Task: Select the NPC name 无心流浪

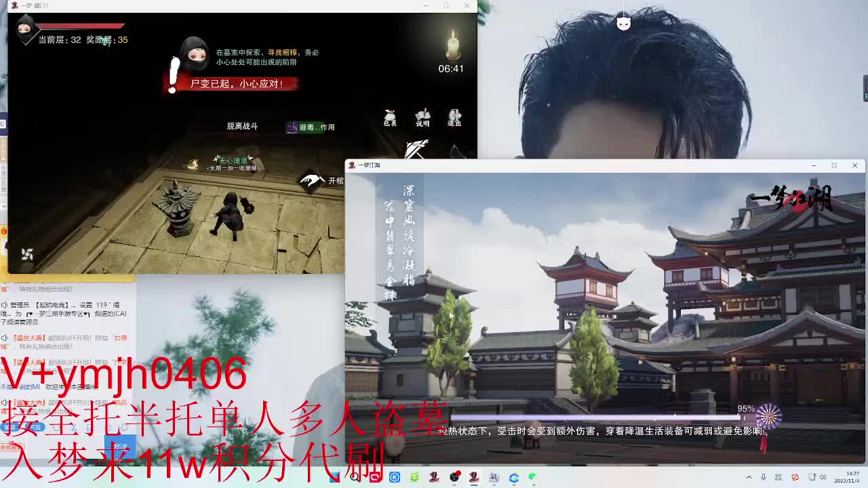Action: point(233,160)
